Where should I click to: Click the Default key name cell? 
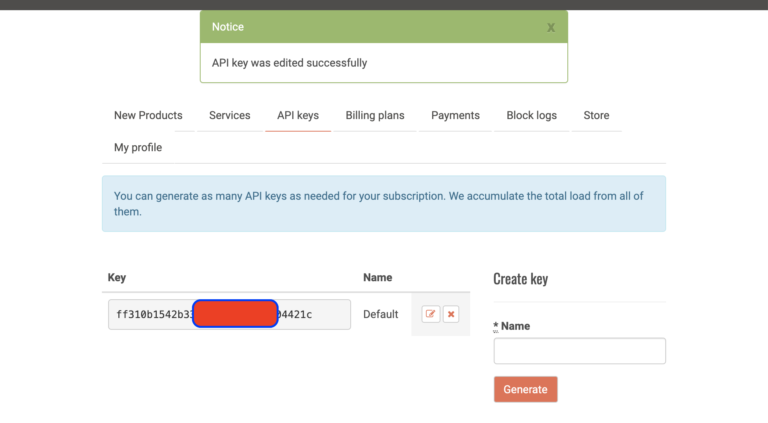click(380, 314)
